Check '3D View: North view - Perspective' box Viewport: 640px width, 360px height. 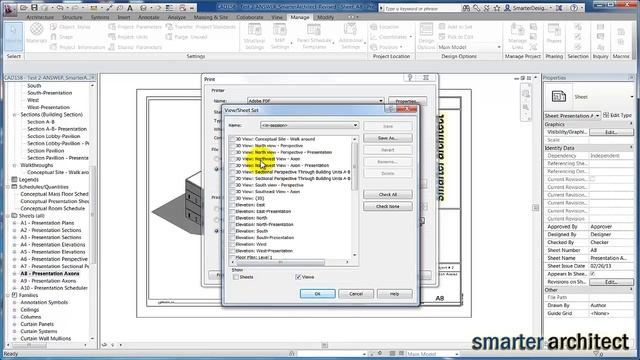tap(232, 146)
